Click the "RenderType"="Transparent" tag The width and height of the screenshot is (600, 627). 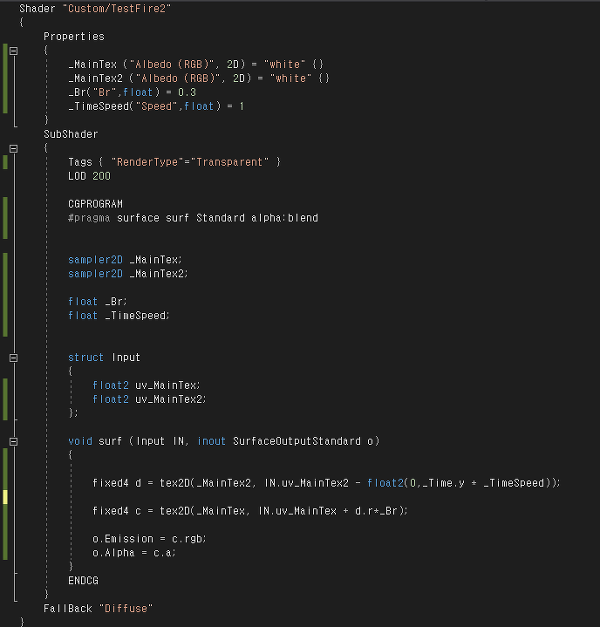tap(190, 162)
